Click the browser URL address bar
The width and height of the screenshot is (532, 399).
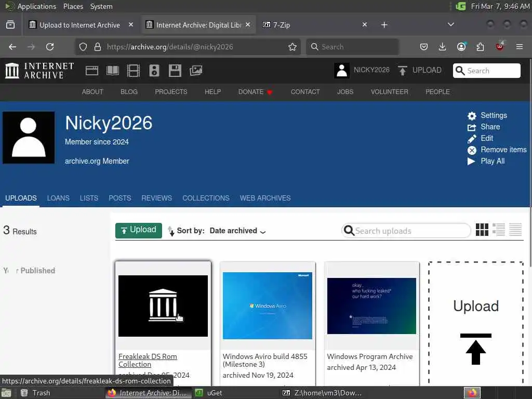(188, 47)
